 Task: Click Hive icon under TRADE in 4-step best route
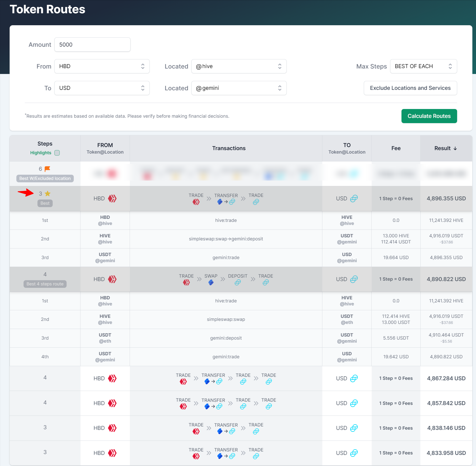click(x=186, y=283)
